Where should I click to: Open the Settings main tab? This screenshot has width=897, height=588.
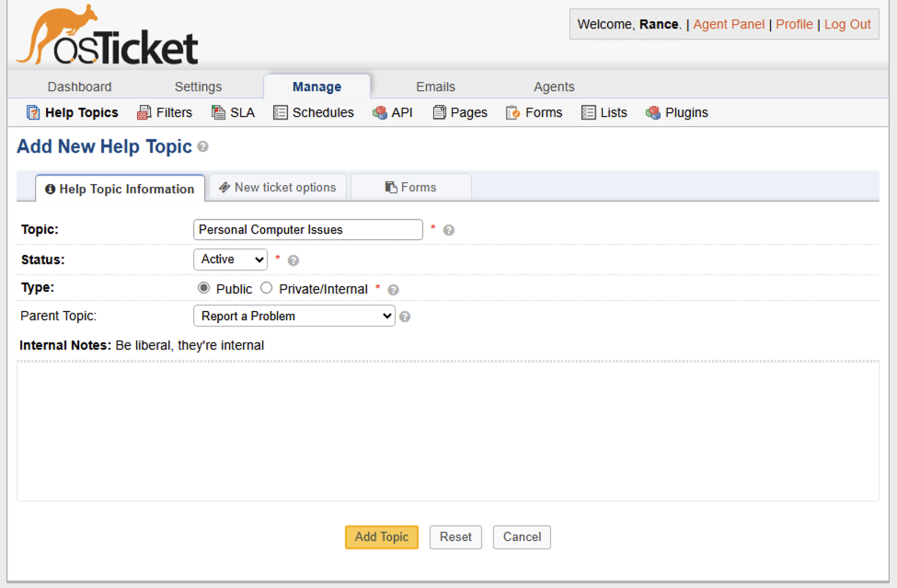click(x=198, y=86)
